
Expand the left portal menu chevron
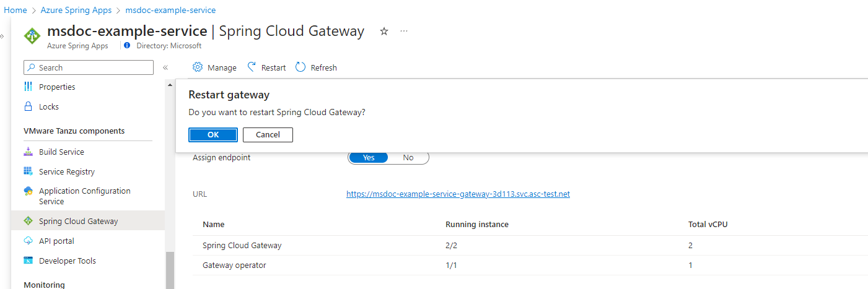[2, 37]
